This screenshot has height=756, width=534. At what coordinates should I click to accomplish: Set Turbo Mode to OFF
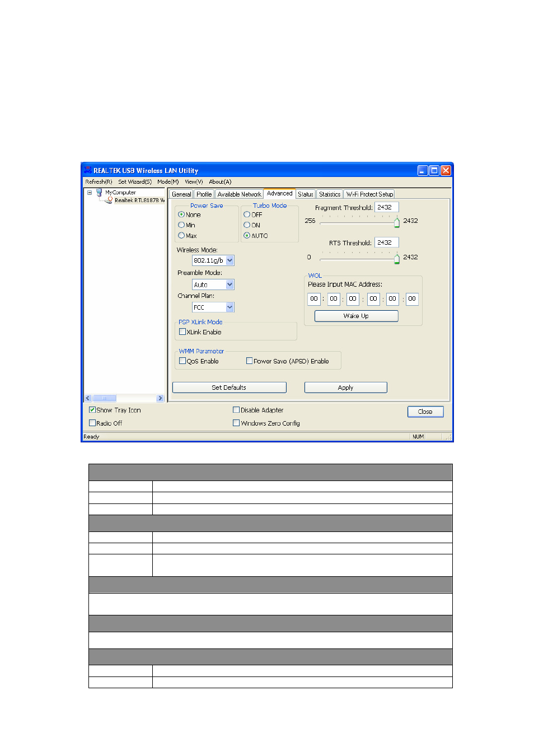point(247,214)
